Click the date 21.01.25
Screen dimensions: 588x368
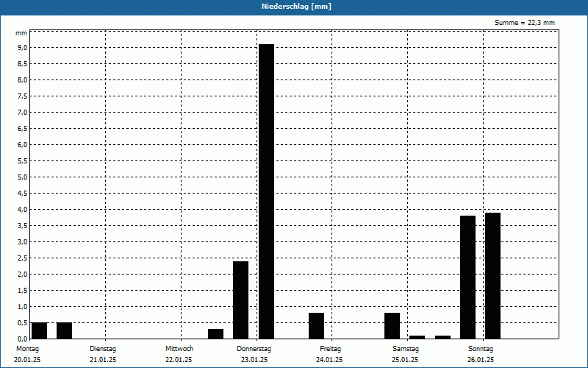point(103,360)
